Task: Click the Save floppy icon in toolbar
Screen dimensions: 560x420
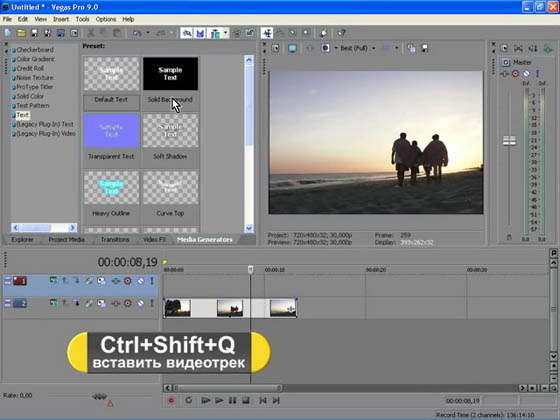Action: click(34, 33)
